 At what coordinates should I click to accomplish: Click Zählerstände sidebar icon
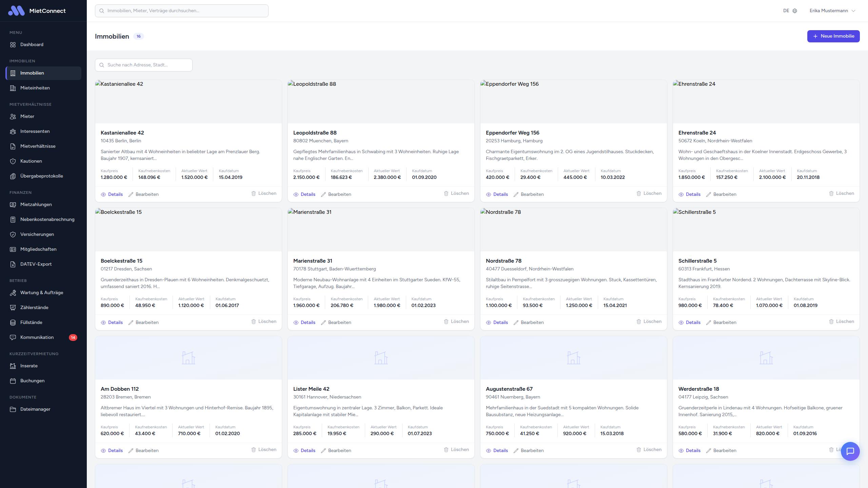(x=13, y=308)
